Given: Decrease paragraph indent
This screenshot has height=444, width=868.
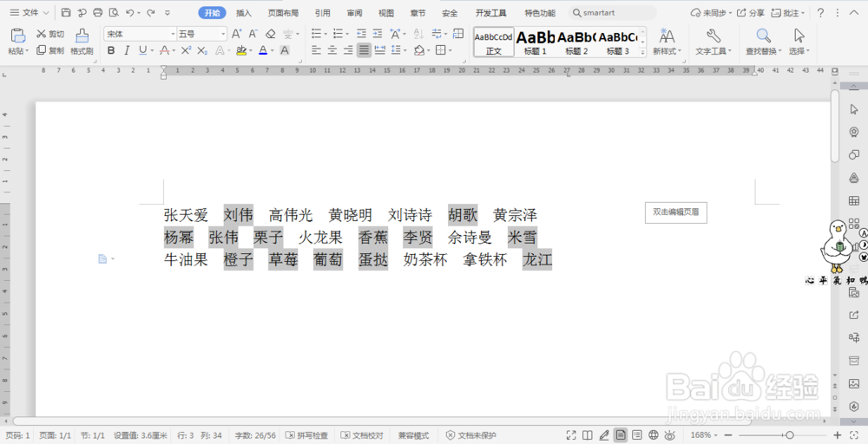Looking at the screenshot, I should pos(361,34).
